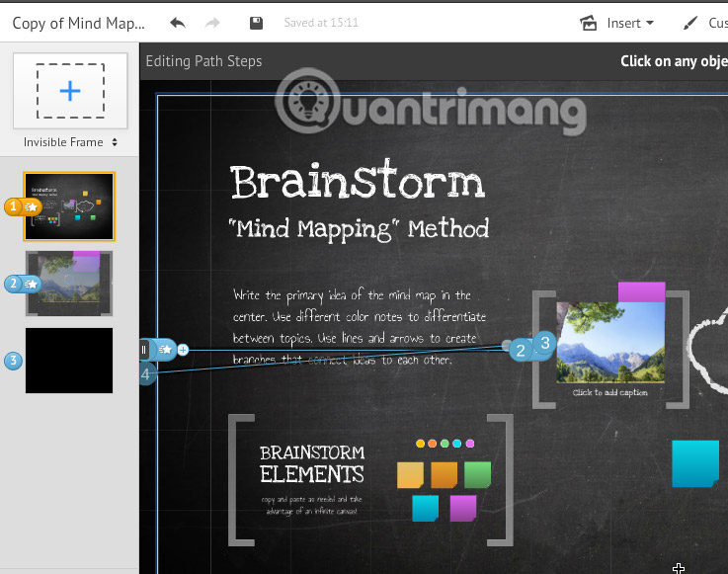Add a new frame with the plus box
Image resolution: width=728 pixels, height=574 pixels.
(x=70, y=91)
